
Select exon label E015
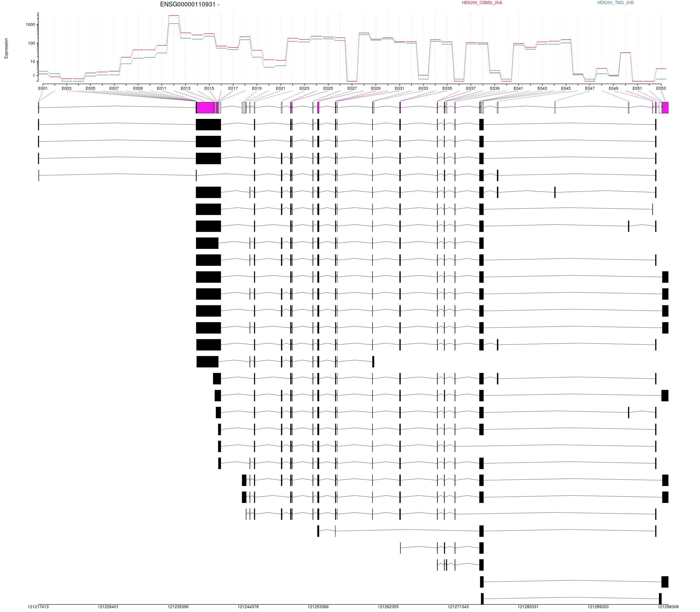coord(209,89)
